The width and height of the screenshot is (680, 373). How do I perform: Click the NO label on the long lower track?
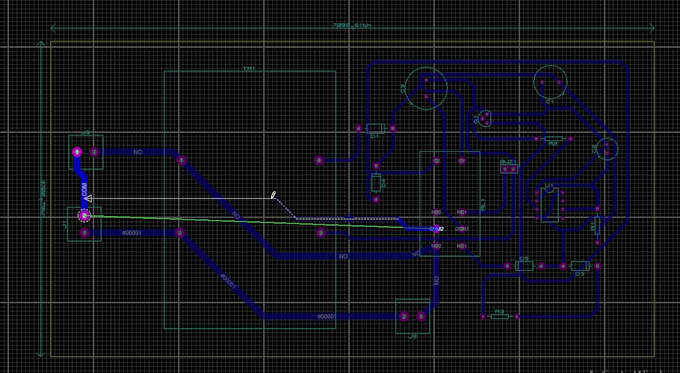pyautogui.click(x=343, y=256)
